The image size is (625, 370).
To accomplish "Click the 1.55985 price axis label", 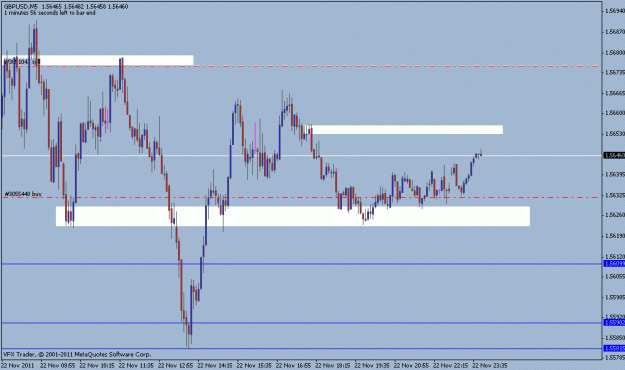I will point(615,297).
